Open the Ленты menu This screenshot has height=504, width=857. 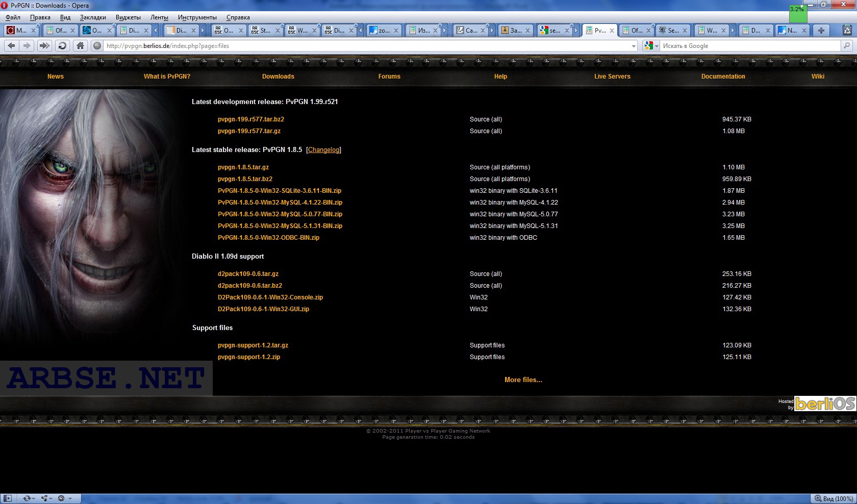coord(159,17)
